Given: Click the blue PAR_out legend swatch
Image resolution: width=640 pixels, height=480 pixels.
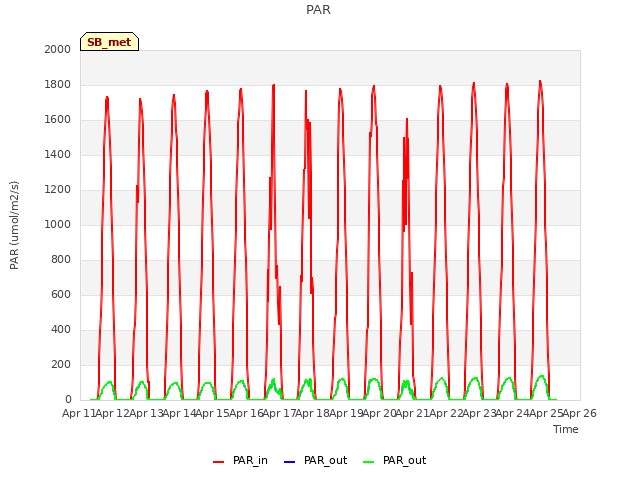Looking at the screenshot, I should coord(289,462).
